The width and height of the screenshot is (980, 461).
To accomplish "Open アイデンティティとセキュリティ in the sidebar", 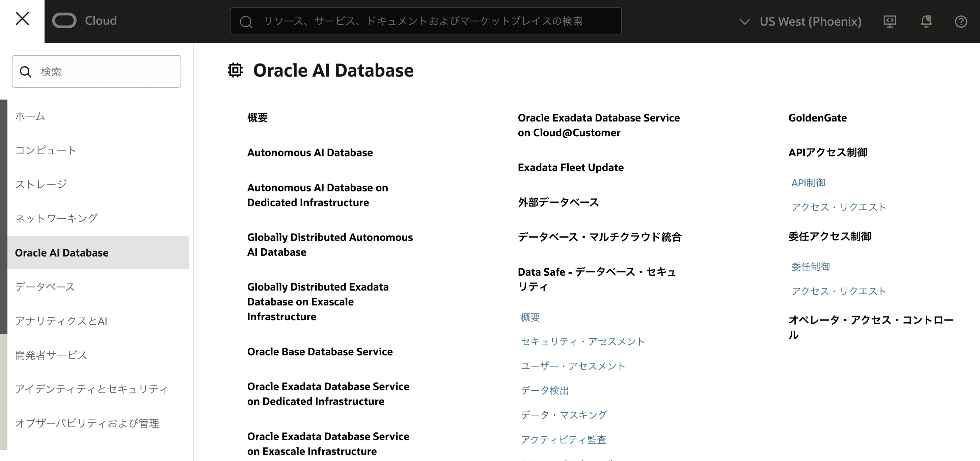I will (x=91, y=389).
